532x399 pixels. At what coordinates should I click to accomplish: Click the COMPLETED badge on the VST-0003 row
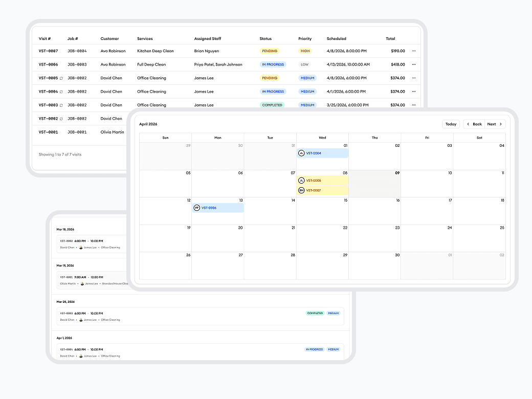pyautogui.click(x=271, y=105)
